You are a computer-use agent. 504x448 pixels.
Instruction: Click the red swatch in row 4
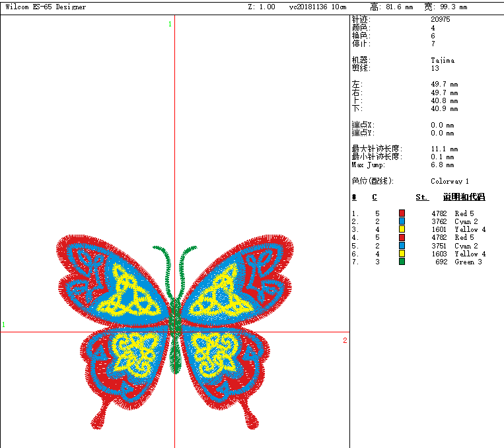[x=402, y=237]
